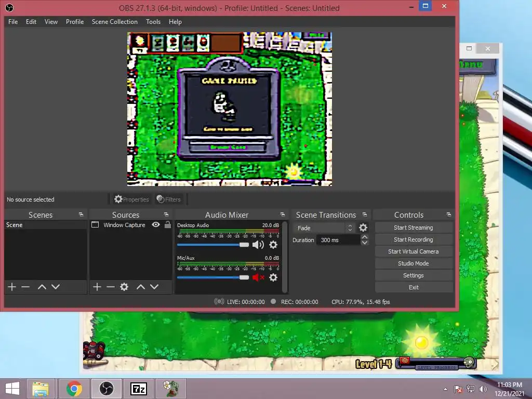The height and width of the screenshot is (399, 532).
Task: Pop out the Controls dock
Action: [x=449, y=215]
